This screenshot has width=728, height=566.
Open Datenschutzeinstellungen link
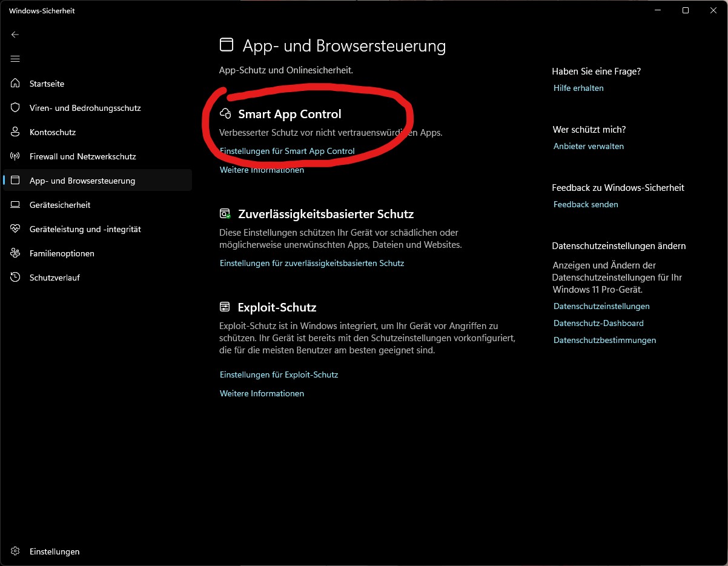pyautogui.click(x=601, y=306)
